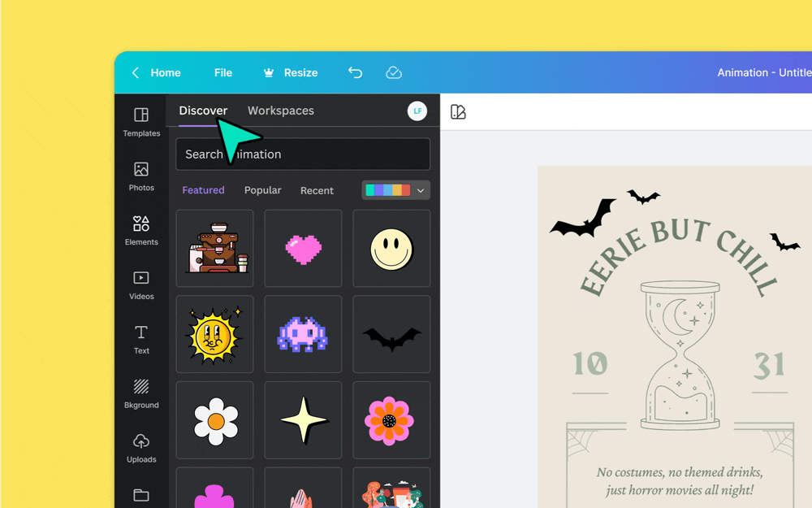Select the Popular filter tab
Viewport: 812px width, 508px height.
click(x=263, y=190)
